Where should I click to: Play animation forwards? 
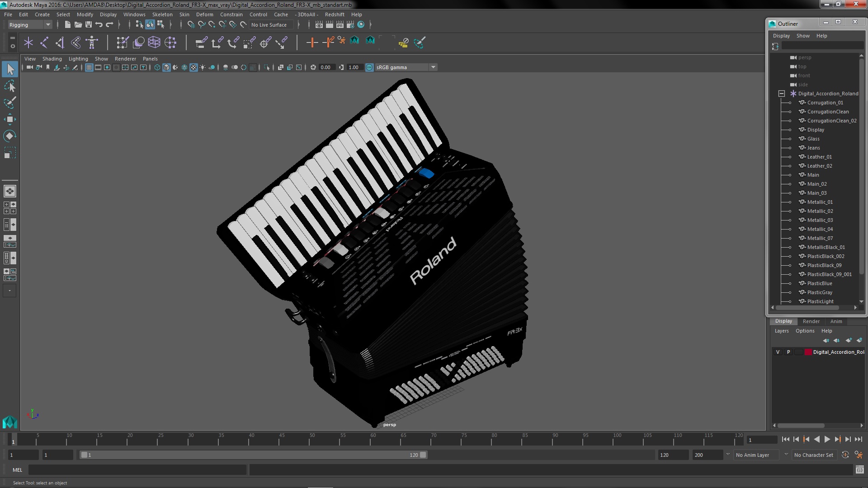[827, 439]
